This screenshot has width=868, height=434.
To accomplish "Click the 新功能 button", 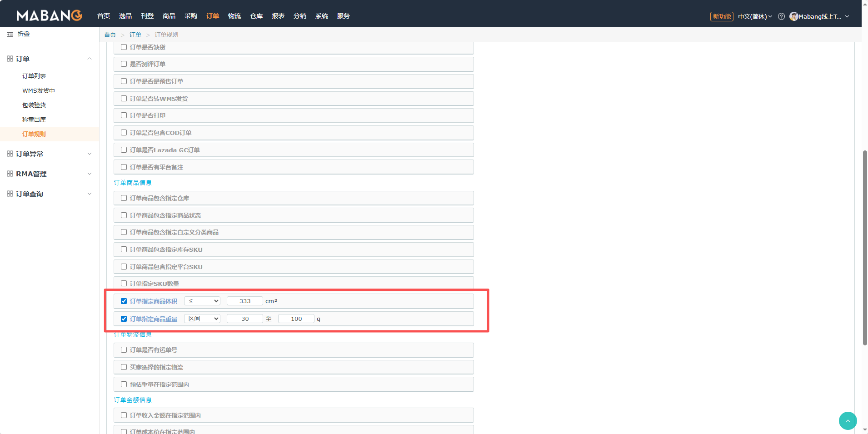I will (722, 16).
